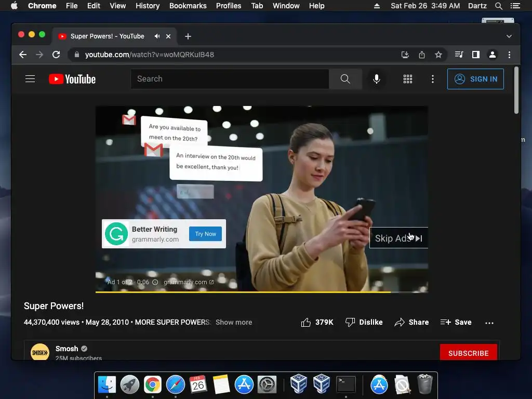Open grammarly.com link at ad bottom

(x=189, y=282)
